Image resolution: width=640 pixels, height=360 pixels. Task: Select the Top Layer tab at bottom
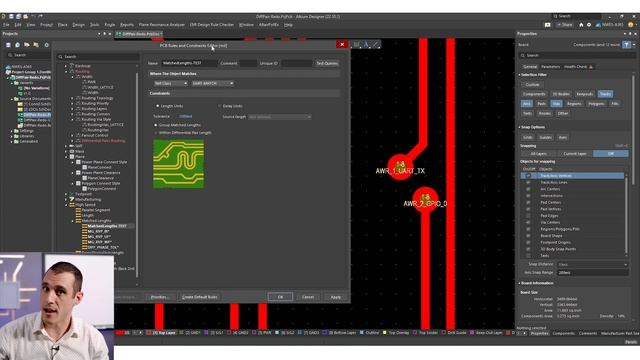coord(164,333)
